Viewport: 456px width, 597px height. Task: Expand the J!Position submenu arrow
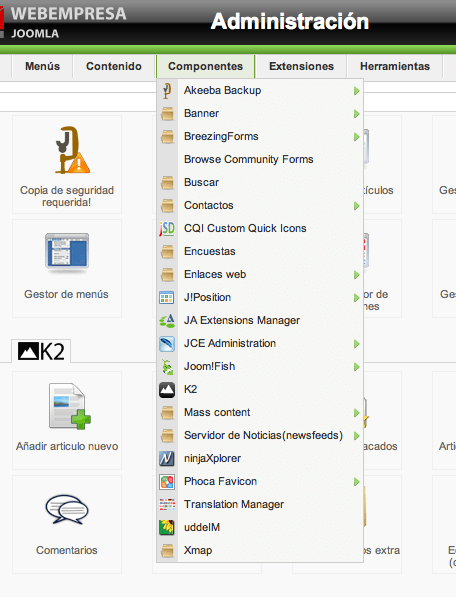[x=357, y=298]
